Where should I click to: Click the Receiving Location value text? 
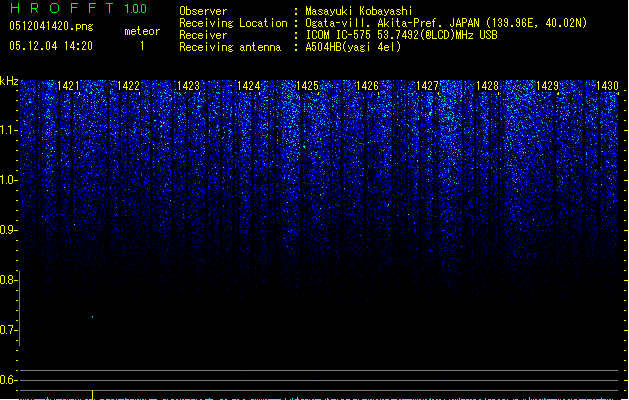tap(446, 23)
